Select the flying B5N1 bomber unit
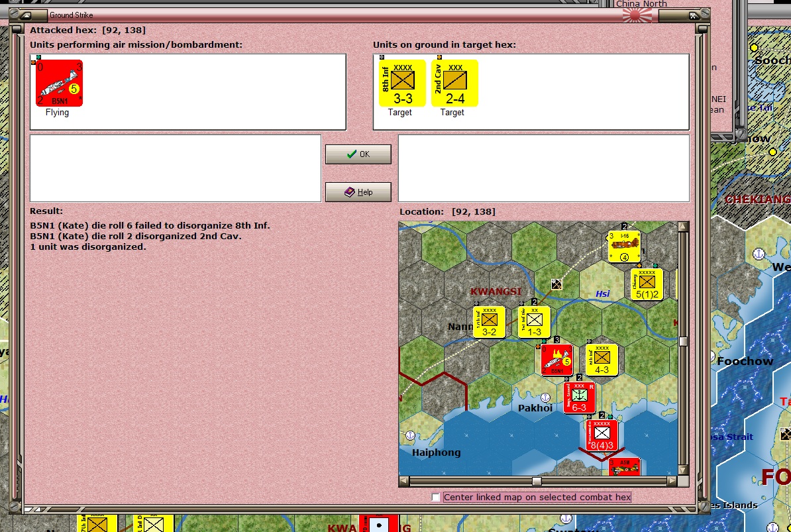Screen dimensions: 791x532 pyautogui.click(x=59, y=83)
